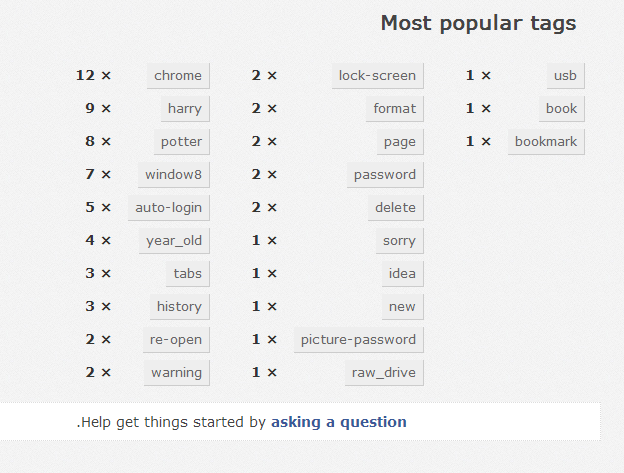624x473 pixels.
Task: Click the chrome tag
Action: coord(178,75)
